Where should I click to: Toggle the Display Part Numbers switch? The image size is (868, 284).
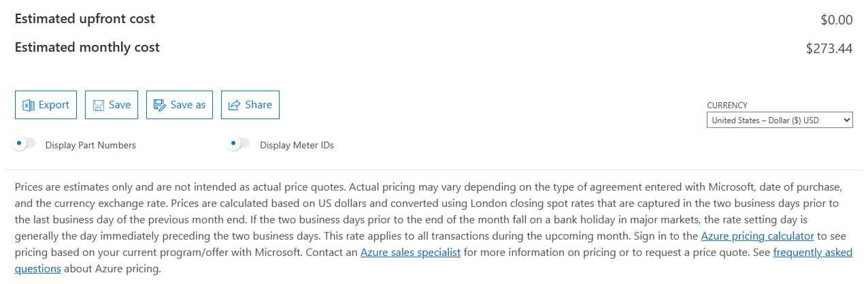click(x=25, y=144)
